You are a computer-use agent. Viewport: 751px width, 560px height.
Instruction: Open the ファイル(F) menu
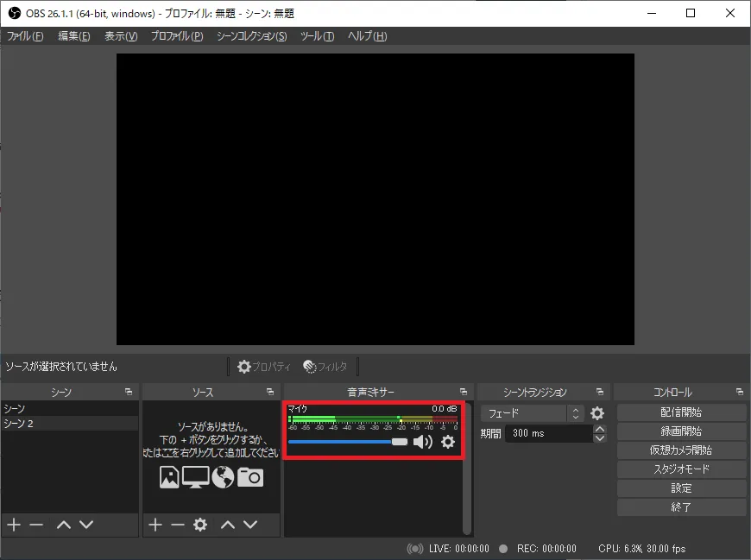(x=25, y=36)
